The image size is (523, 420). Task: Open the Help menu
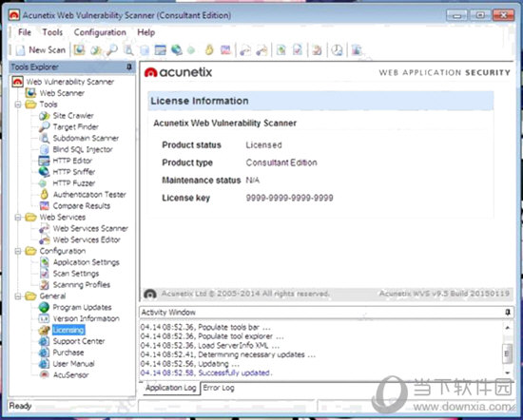[146, 32]
